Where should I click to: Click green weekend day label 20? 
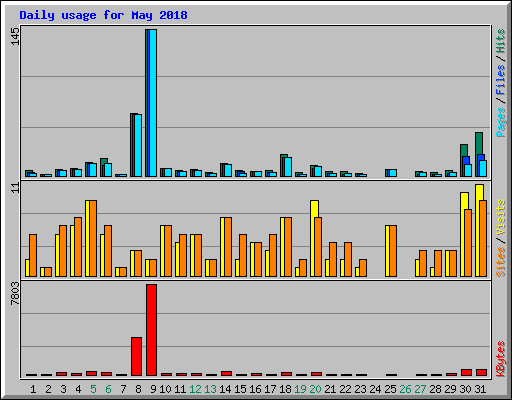[x=315, y=389]
